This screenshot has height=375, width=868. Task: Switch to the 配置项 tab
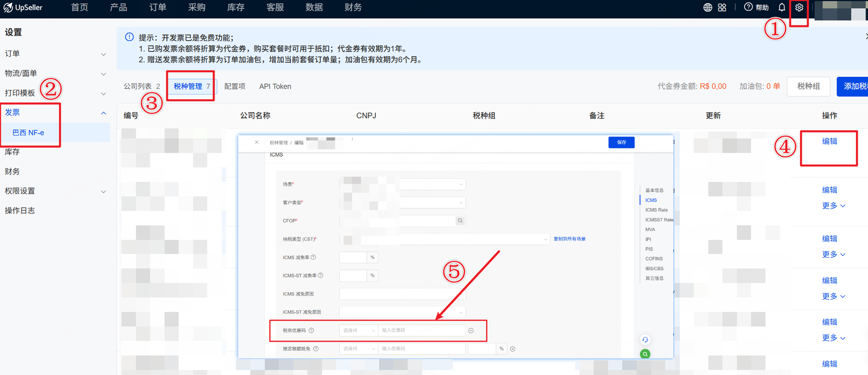[x=235, y=87]
